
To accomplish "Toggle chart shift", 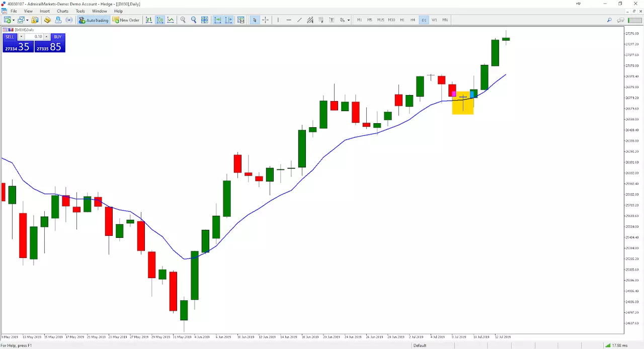I will pos(229,20).
